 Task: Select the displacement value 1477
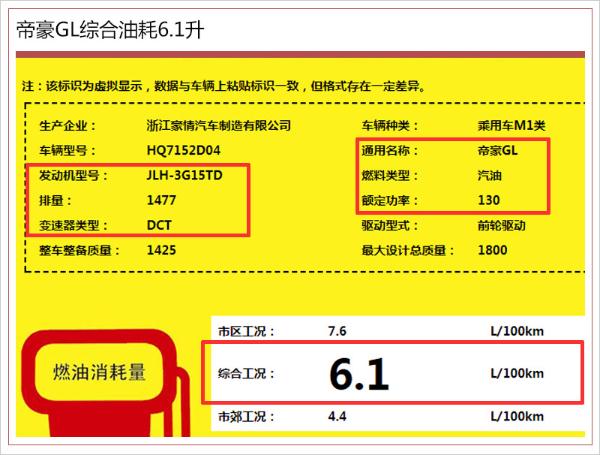tap(161, 200)
